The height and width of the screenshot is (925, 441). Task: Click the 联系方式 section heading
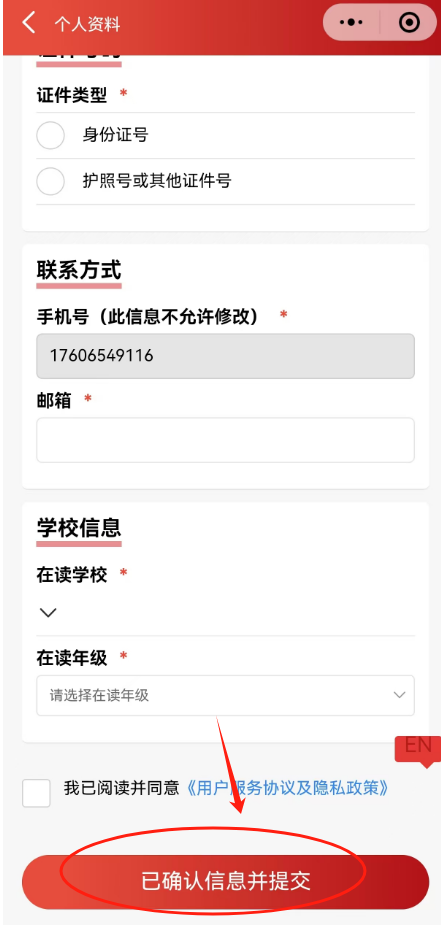click(x=79, y=270)
